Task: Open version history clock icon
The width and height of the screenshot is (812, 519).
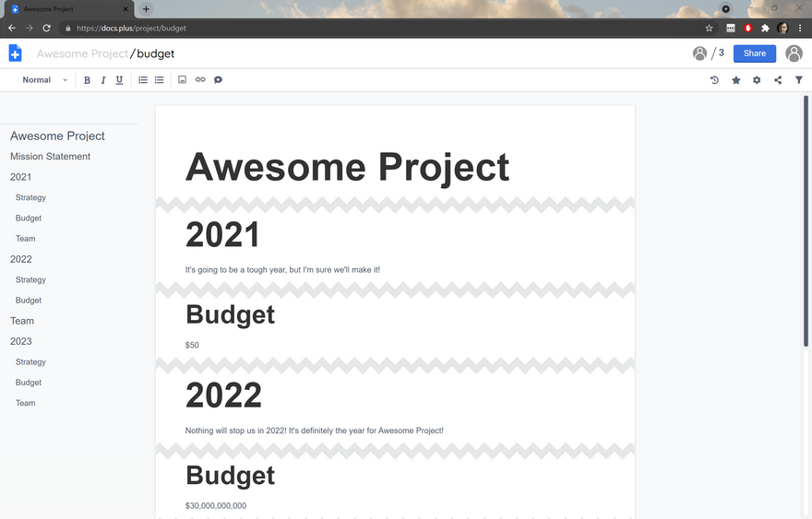Action: tap(714, 80)
